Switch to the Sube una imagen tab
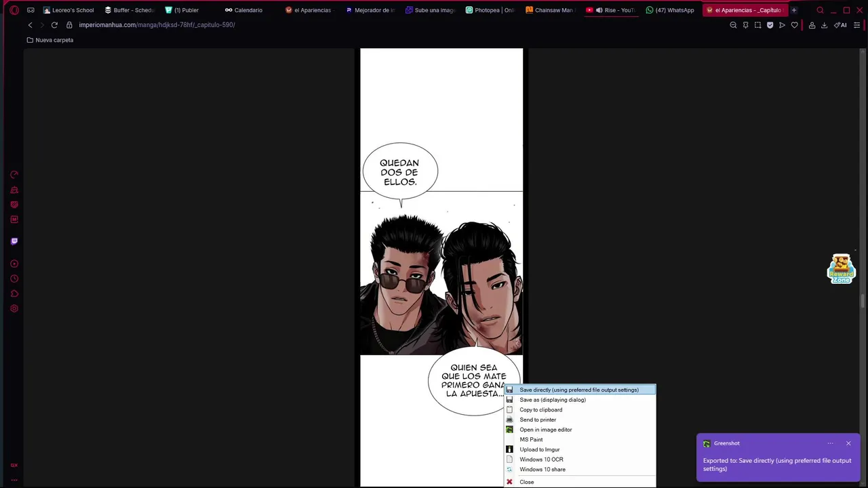Image resolution: width=868 pixels, height=488 pixels. 430,10
